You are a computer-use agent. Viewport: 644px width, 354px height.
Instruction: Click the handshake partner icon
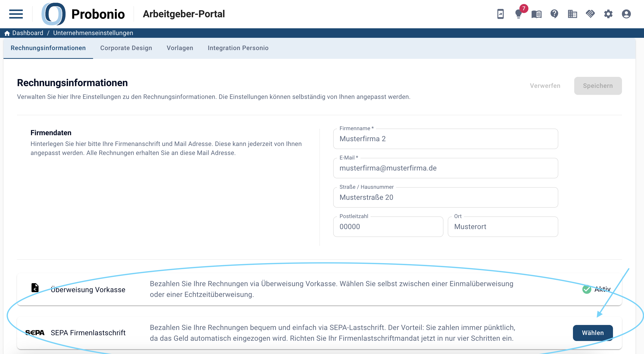590,14
